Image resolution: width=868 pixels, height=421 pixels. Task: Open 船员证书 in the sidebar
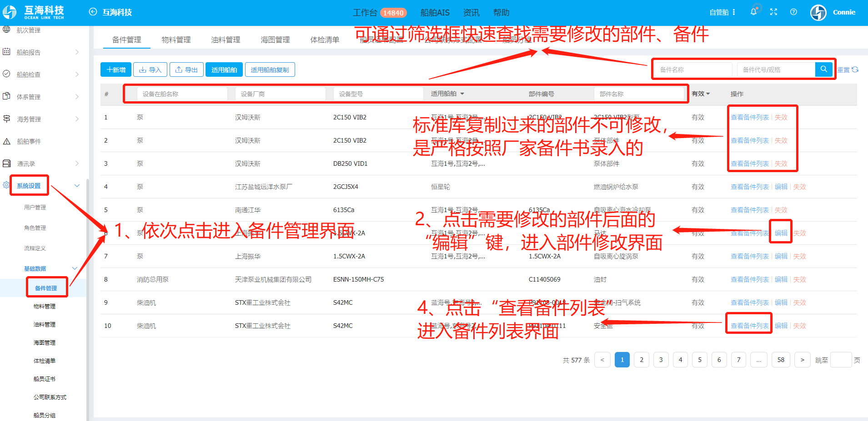click(45, 379)
